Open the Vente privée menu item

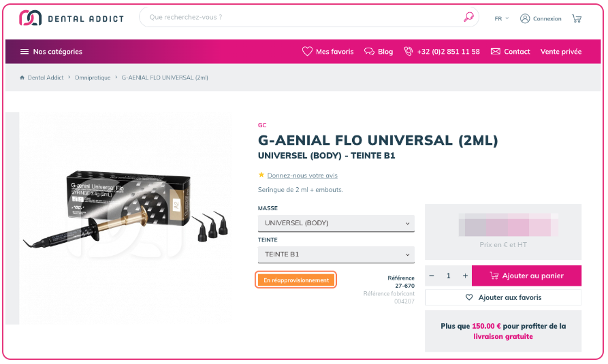pyautogui.click(x=561, y=52)
